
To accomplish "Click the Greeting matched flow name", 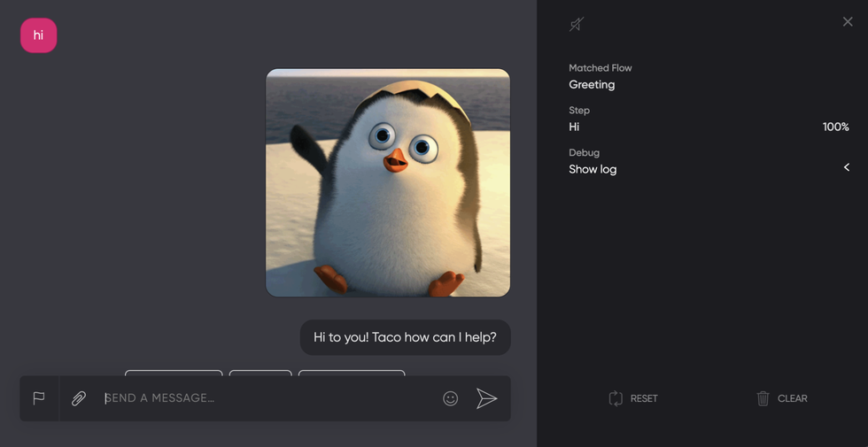I will 592,85.
